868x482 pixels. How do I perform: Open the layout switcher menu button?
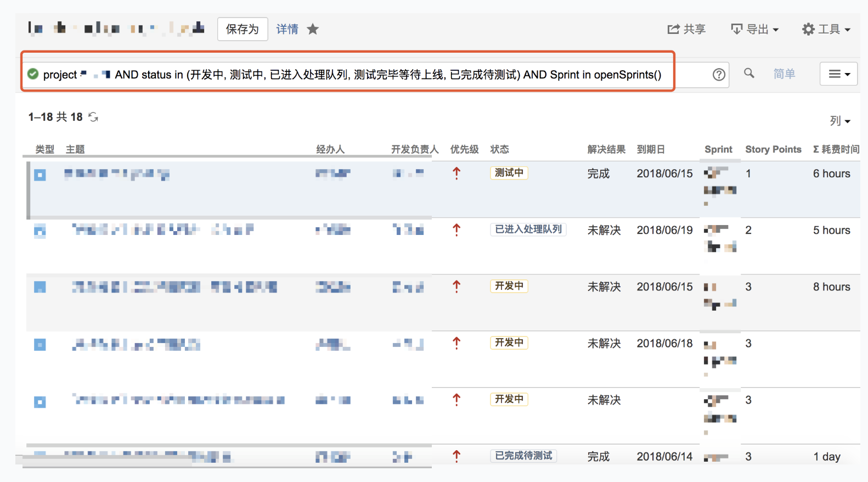pyautogui.click(x=839, y=74)
